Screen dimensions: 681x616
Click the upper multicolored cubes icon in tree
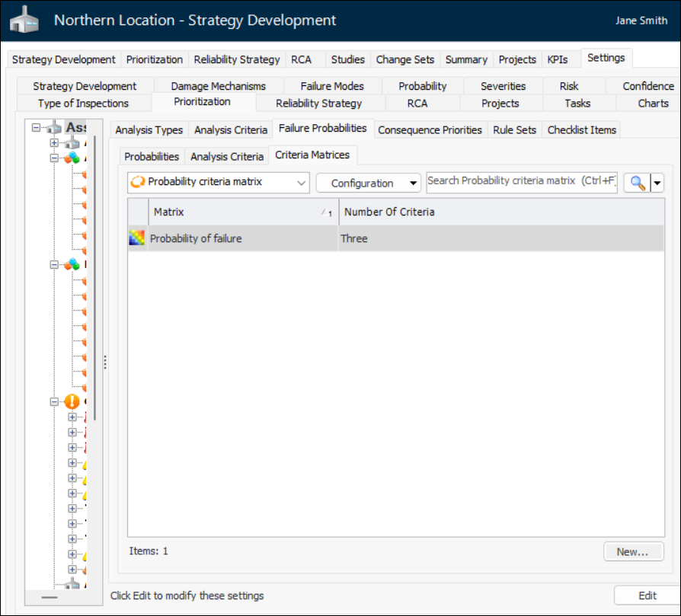[72, 158]
